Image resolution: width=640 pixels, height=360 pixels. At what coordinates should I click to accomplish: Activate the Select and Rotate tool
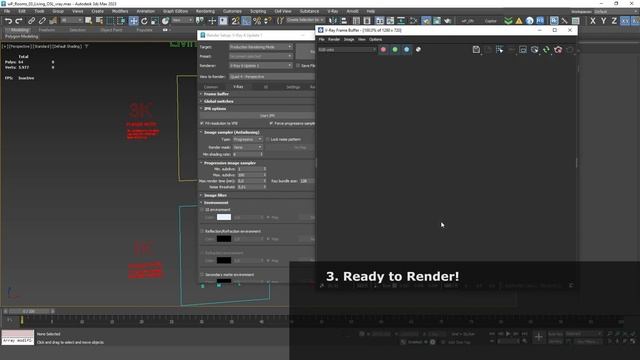144,20
